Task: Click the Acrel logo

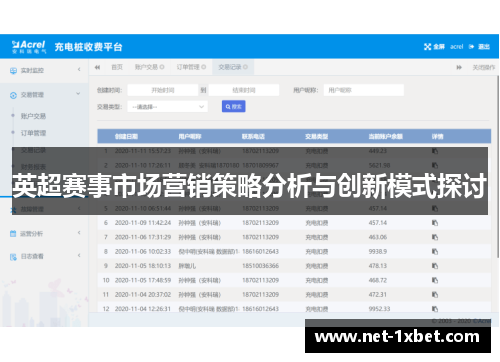Action: click(29, 47)
